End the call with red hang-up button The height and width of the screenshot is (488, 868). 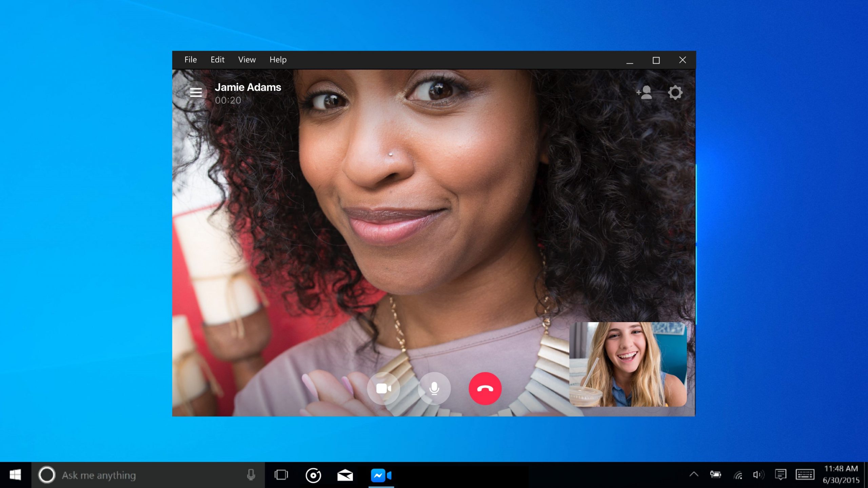click(x=485, y=388)
